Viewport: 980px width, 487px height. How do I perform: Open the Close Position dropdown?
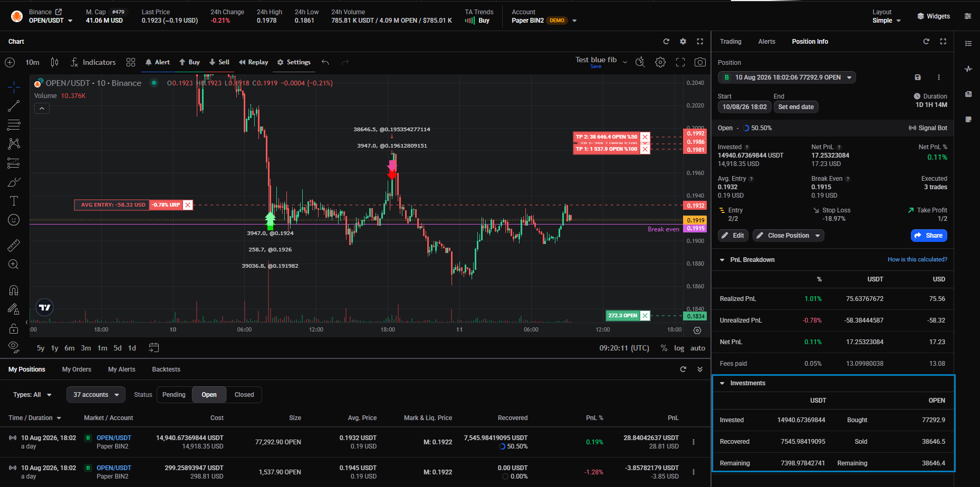coord(788,236)
